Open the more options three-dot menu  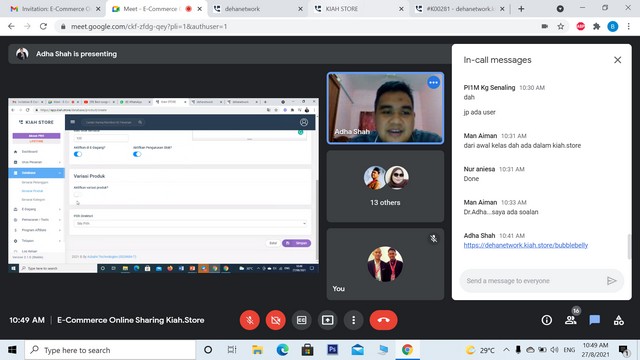(353, 320)
